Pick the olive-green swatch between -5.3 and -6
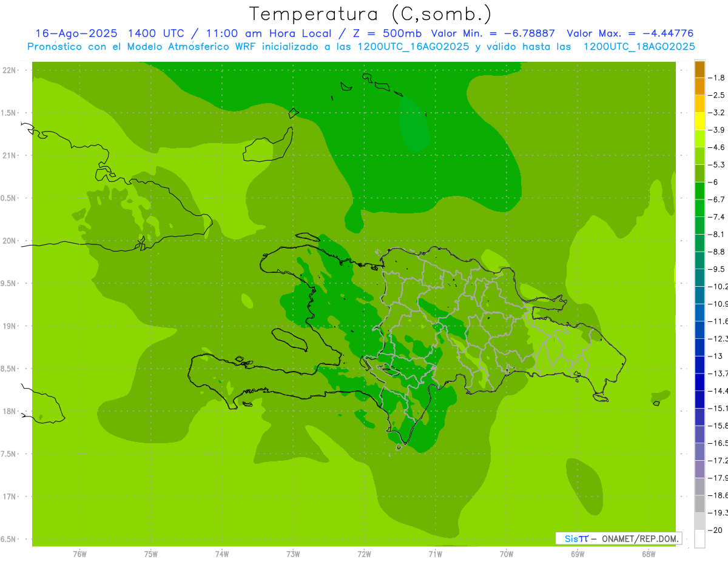 click(699, 173)
